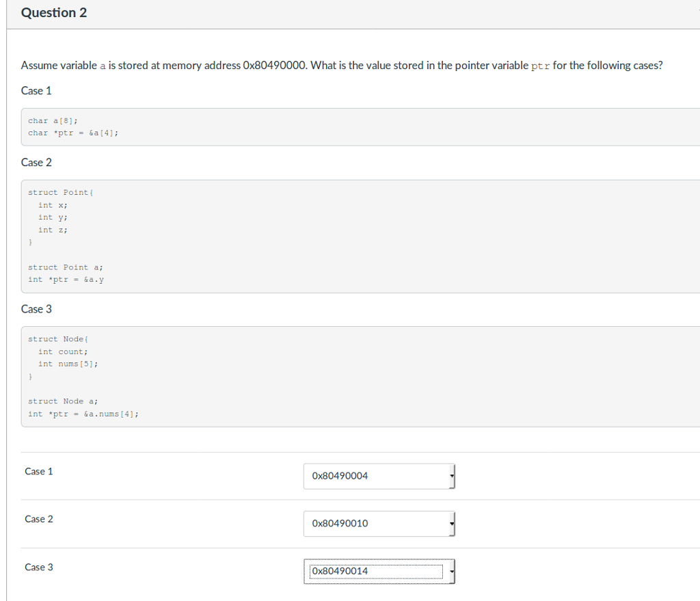The width and height of the screenshot is (700, 601).
Task: Click the 'int *ptr = &a.nums[4];' line
Action: pos(83,414)
